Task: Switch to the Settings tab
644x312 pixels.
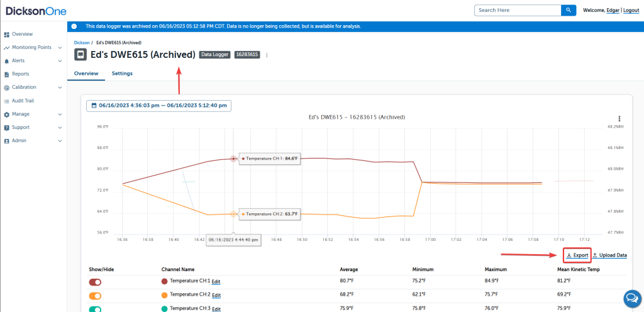Action: (x=122, y=74)
